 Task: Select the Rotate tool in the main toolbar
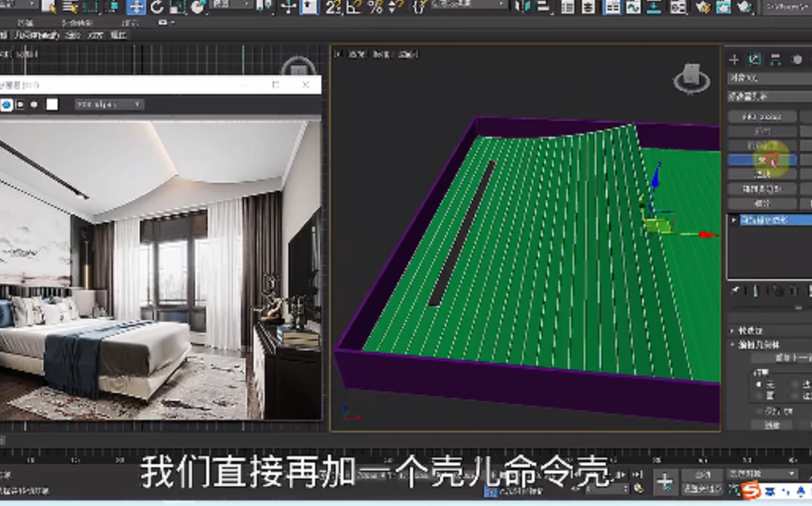pyautogui.click(x=156, y=7)
